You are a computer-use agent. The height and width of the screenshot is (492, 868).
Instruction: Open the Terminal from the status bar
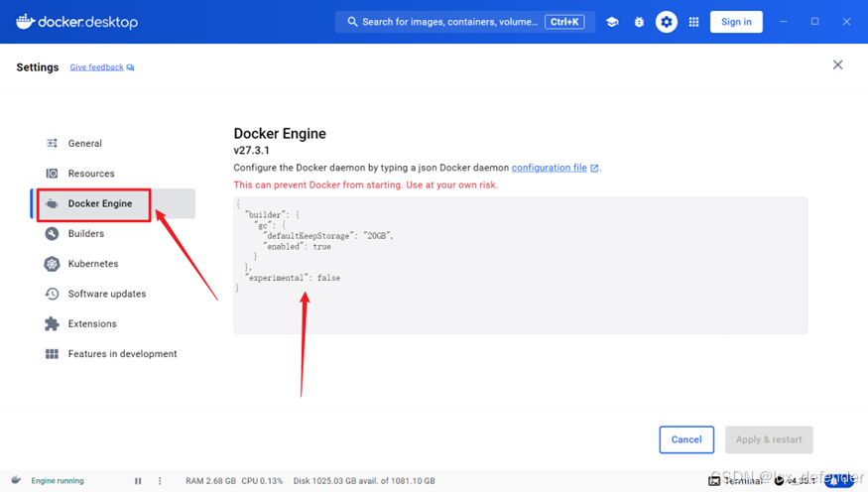(737, 481)
